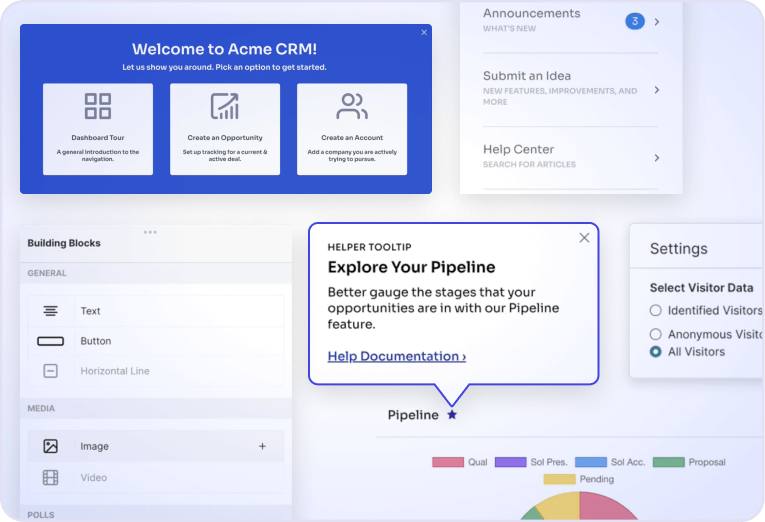This screenshot has width=765, height=522.
Task: Click the Button block icon
Action: click(x=50, y=341)
